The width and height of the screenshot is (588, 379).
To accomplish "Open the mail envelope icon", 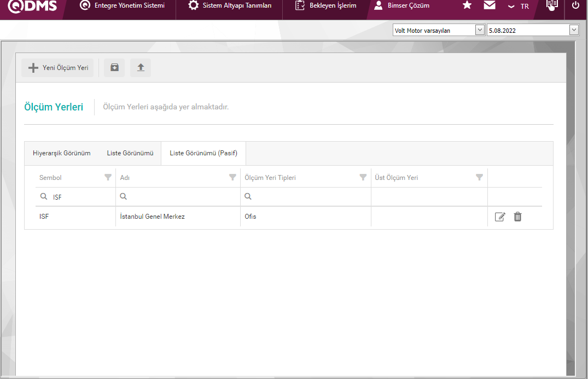I will 490,5.
